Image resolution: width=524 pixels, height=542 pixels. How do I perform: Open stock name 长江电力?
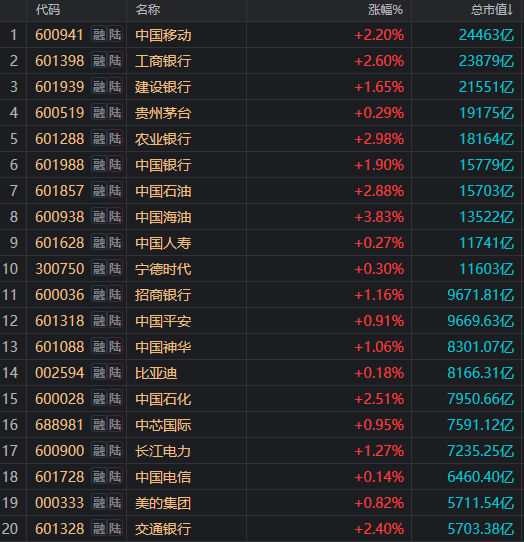click(x=163, y=451)
